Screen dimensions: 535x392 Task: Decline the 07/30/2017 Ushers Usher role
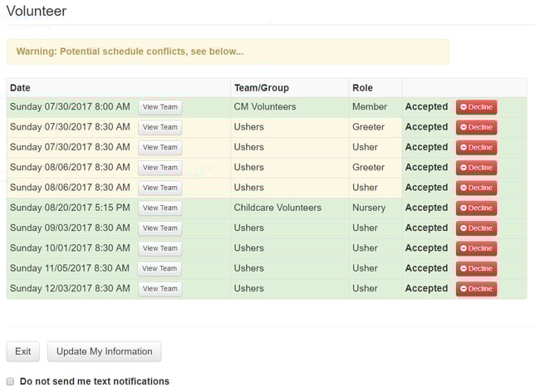[x=476, y=147]
